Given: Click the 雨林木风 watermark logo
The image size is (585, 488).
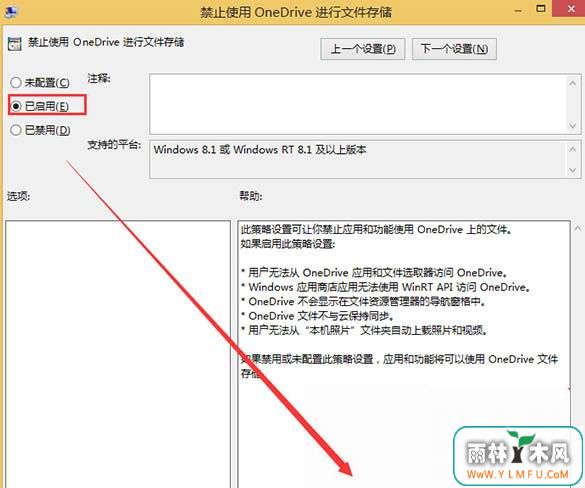Looking at the screenshot, I should tap(518, 457).
